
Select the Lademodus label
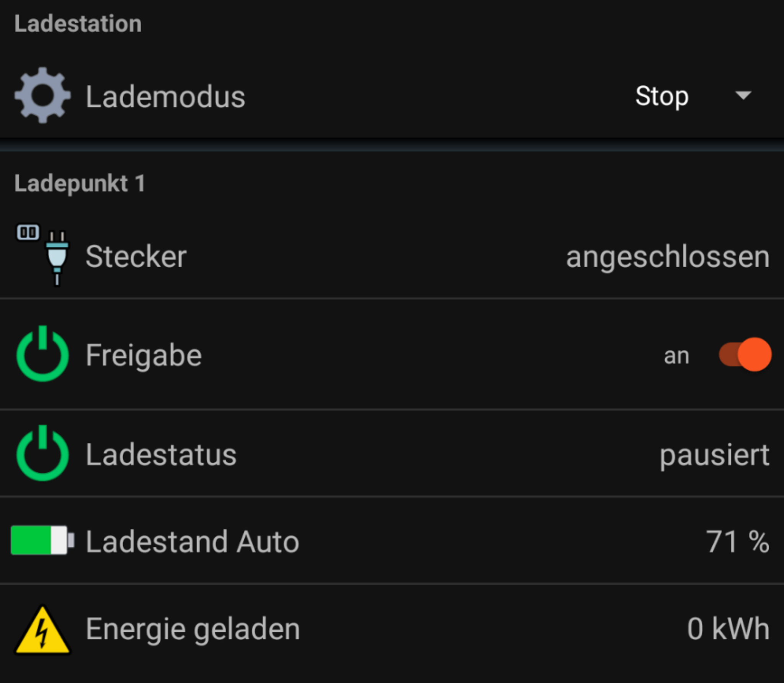coord(165,97)
